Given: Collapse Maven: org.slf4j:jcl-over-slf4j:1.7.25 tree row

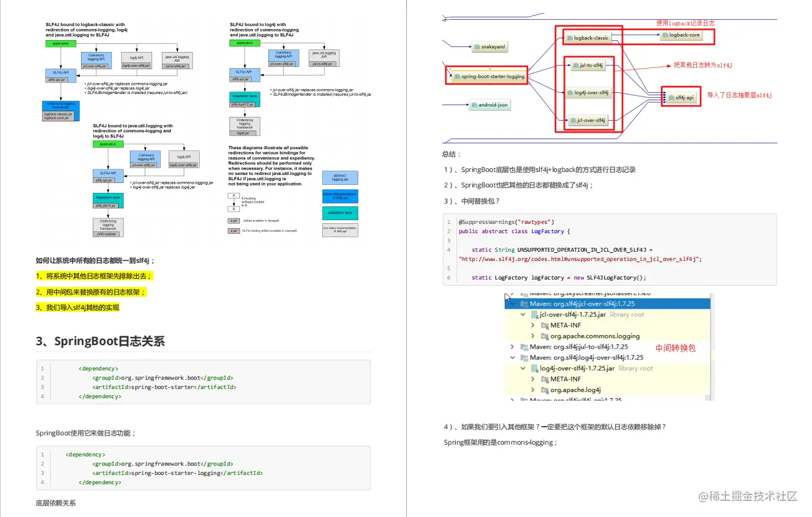Looking at the screenshot, I should click(x=512, y=304).
